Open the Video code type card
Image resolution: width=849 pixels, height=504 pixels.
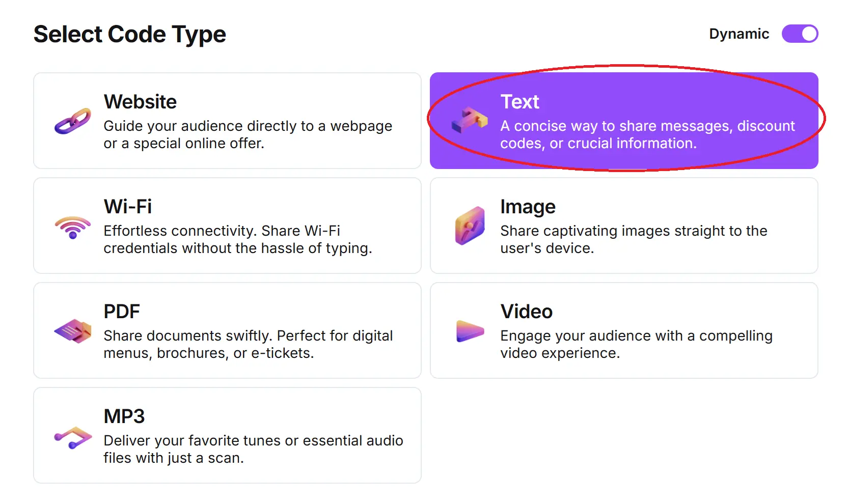pyautogui.click(x=624, y=331)
